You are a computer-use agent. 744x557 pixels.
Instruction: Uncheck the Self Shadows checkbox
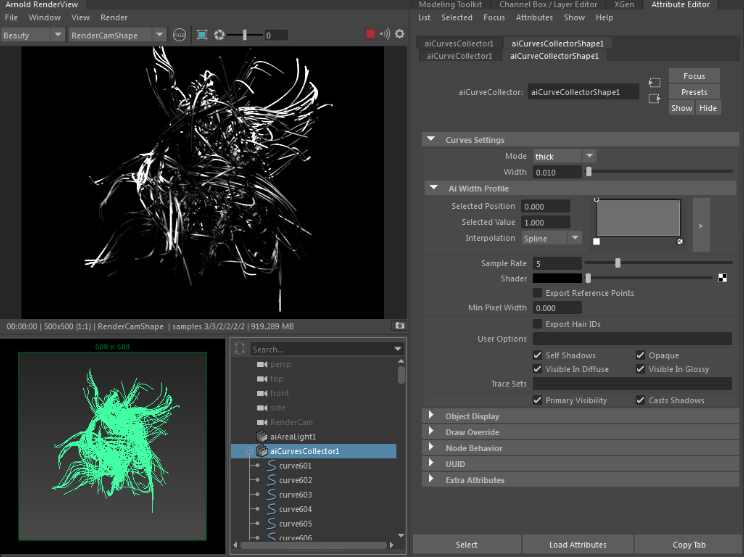(x=538, y=355)
